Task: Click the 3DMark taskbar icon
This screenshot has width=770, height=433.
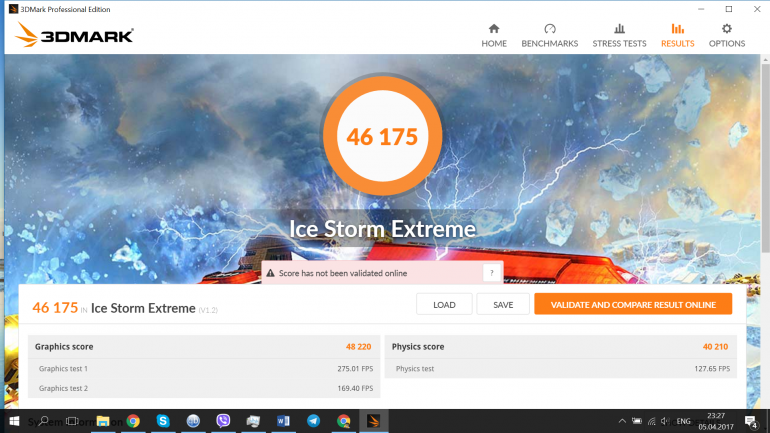Action: pyautogui.click(x=374, y=421)
